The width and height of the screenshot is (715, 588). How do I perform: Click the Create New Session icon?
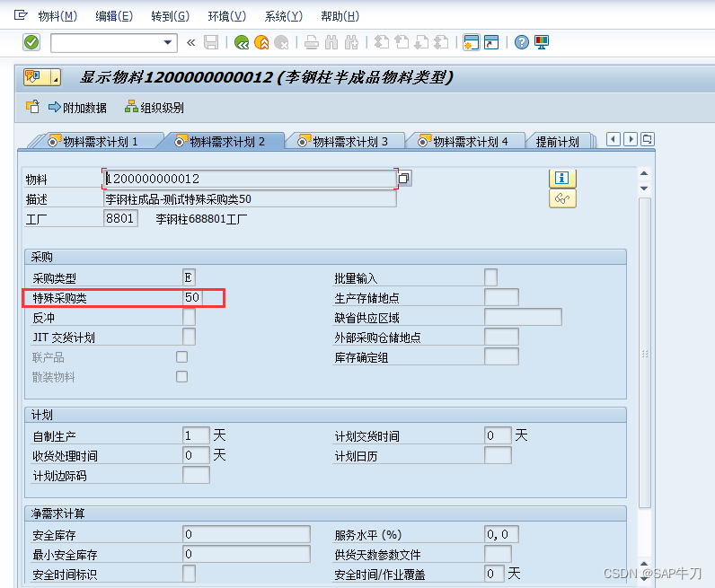click(471, 43)
